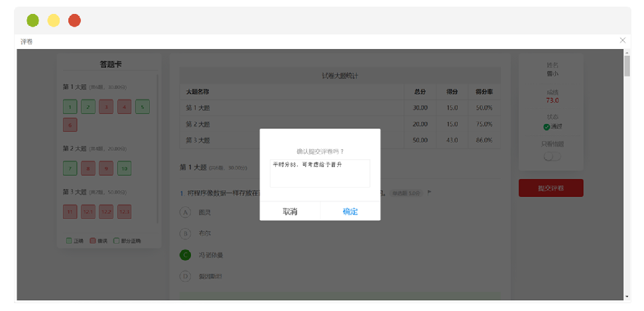Select option B 布尔

[185, 233]
